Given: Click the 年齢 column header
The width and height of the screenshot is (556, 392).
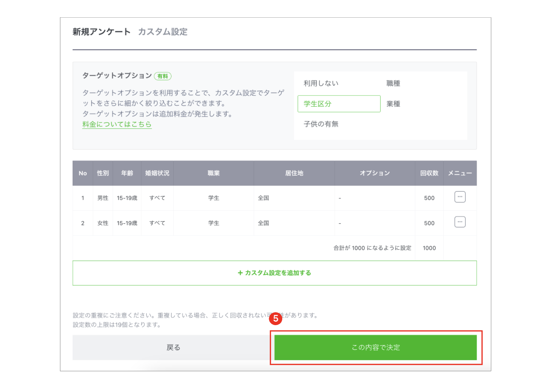Looking at the screenshot, I should coord(127,173).
